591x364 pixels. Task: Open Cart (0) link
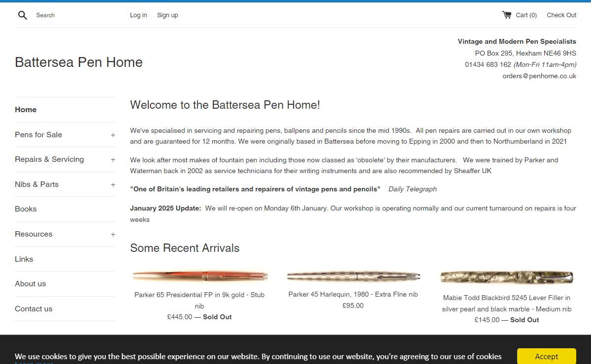526,15
